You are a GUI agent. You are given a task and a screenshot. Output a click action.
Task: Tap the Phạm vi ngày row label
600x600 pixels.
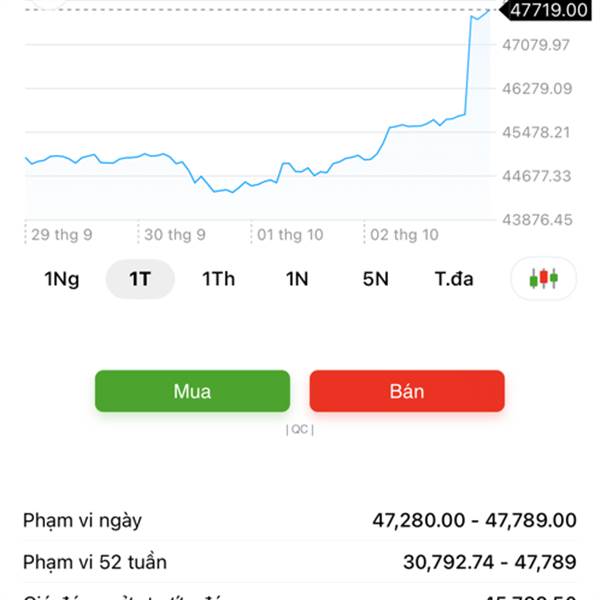[82, 520]
